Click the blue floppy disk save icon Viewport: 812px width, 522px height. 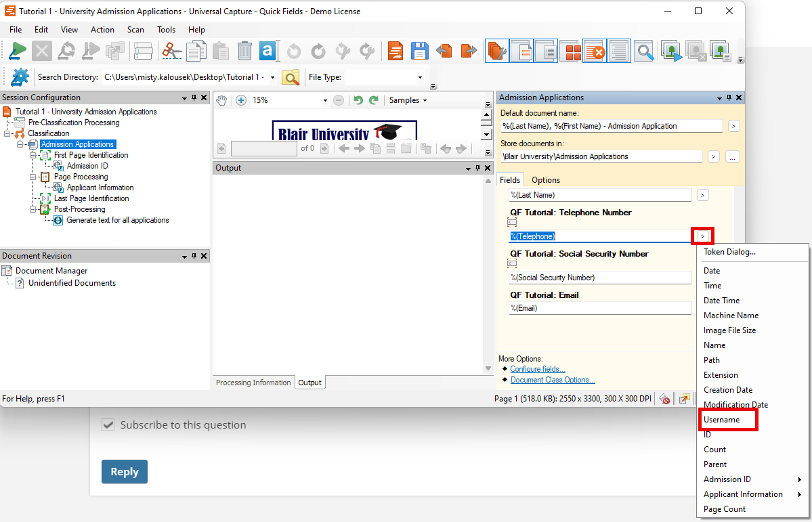point(419,51)
